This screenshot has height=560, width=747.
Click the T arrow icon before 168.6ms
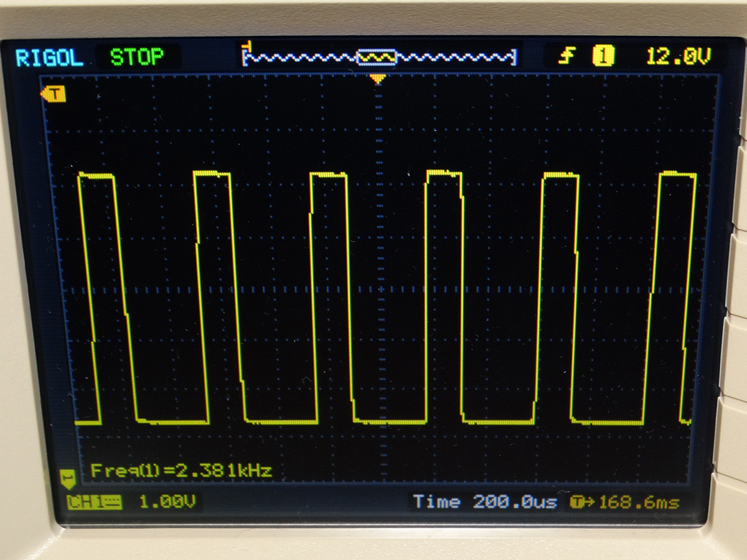581,502
